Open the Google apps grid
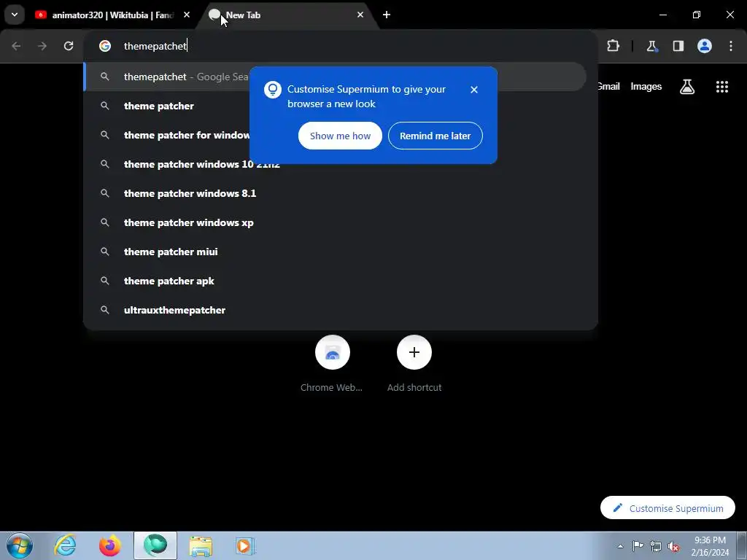Viewport: 747px width, 560px height. 721,87
